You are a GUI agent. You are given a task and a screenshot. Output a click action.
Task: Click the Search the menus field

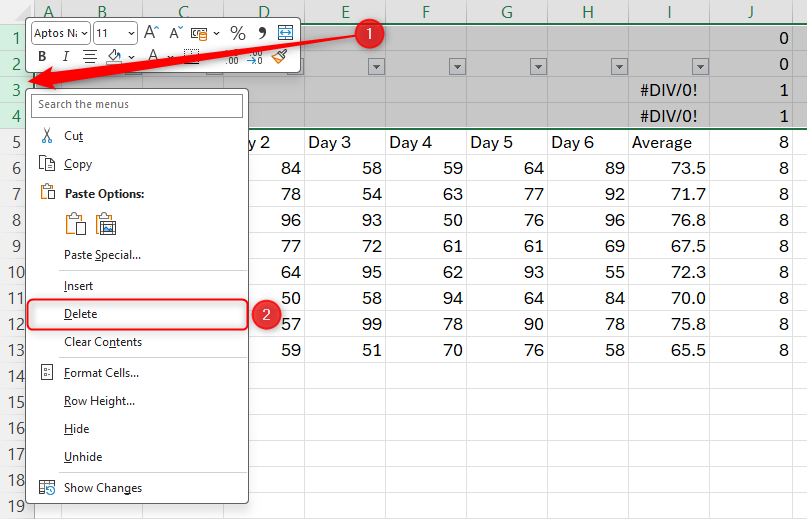coord(138,104)
